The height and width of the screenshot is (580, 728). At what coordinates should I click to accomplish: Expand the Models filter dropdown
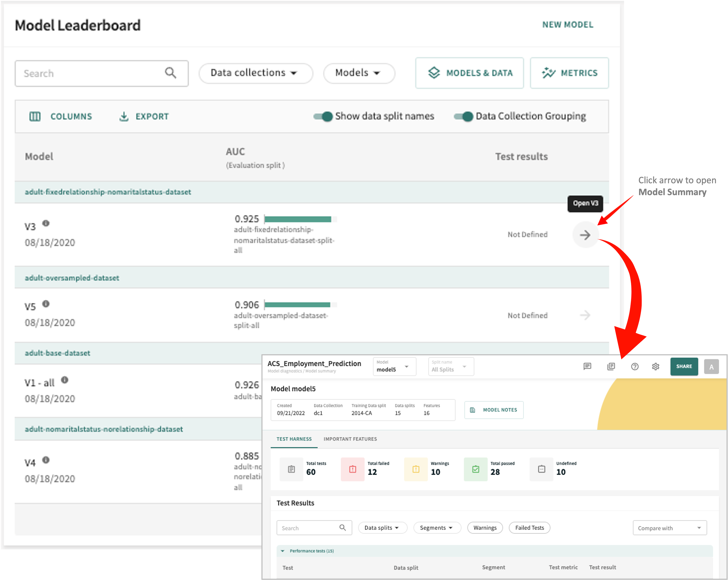[358, 73]
